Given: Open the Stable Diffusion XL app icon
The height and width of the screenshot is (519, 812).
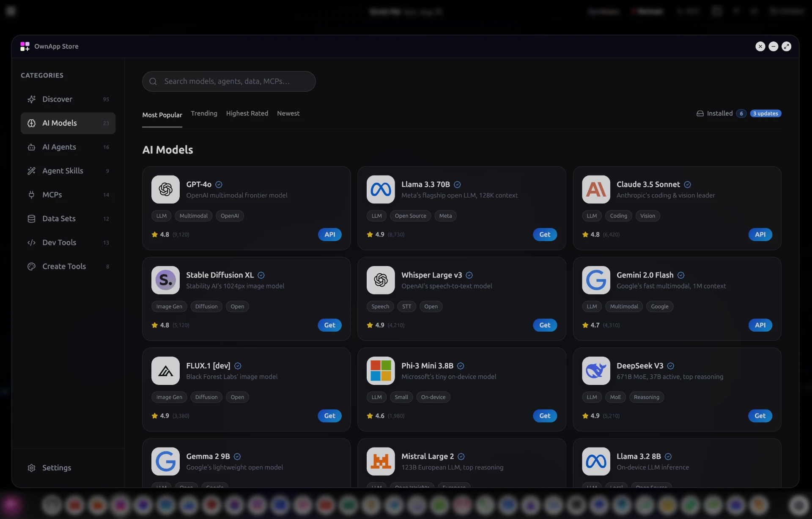Looking at the screenshot, I should click(165, 280).
